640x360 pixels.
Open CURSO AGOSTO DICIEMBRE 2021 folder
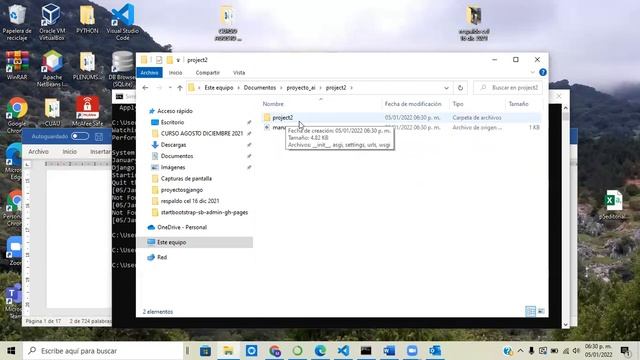(x=202, y=133)
